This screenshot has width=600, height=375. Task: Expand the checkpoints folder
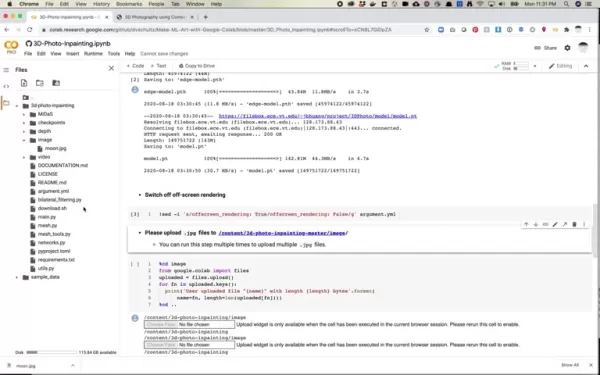(x=24, y=123)
